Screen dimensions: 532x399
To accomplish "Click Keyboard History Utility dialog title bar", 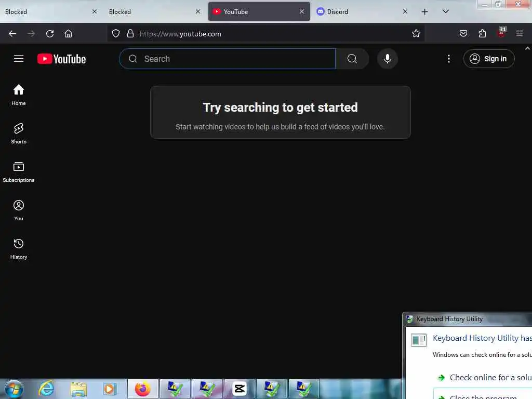I will point(468,319).
